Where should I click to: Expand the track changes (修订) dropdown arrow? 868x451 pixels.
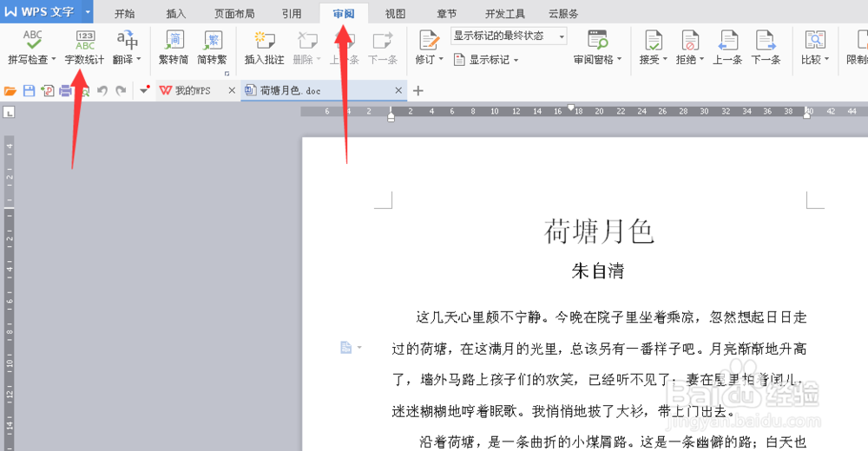click(441, 59)
